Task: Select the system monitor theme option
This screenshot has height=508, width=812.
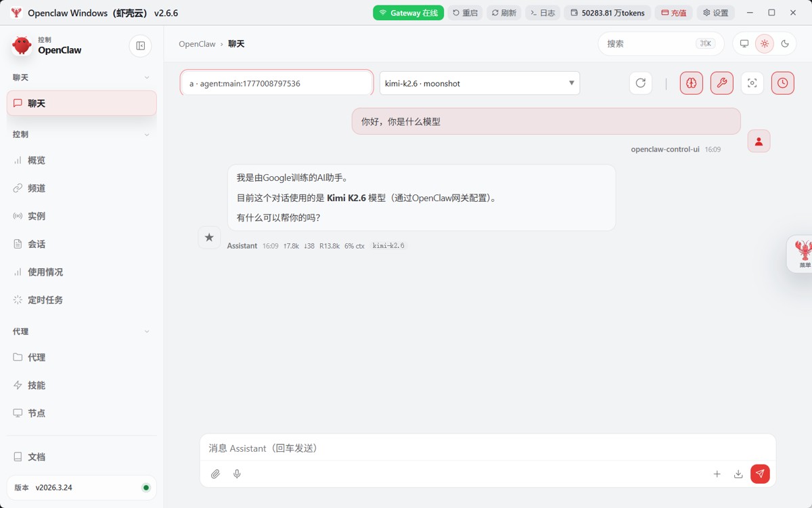Action: (x=744, y=44)
